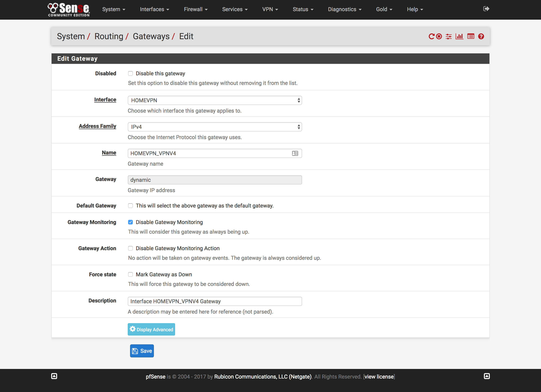Log out using the top-right logout icon
Screen dimensions: 541x392
click(486, 9)
